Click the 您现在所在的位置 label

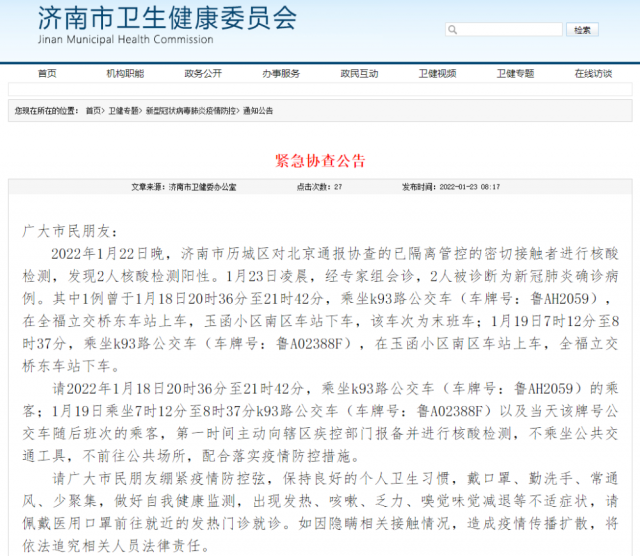pos(46,111)
